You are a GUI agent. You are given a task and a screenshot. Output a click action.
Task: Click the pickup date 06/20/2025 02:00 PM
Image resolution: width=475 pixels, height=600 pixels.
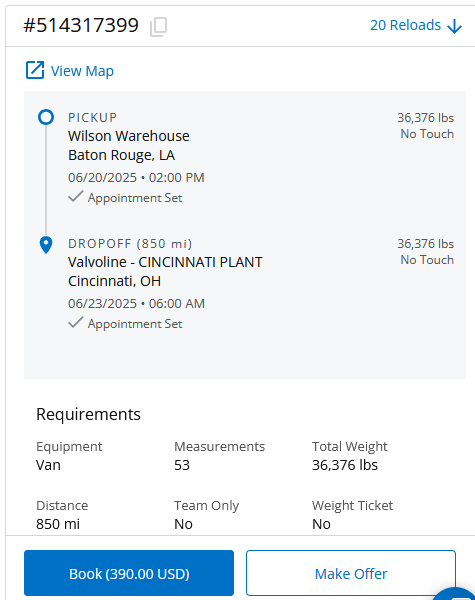click(x=136, y=178)
